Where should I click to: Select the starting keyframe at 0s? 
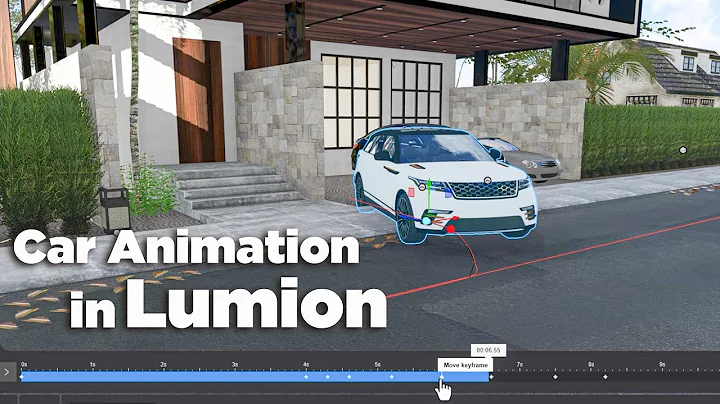pos(21,377)
